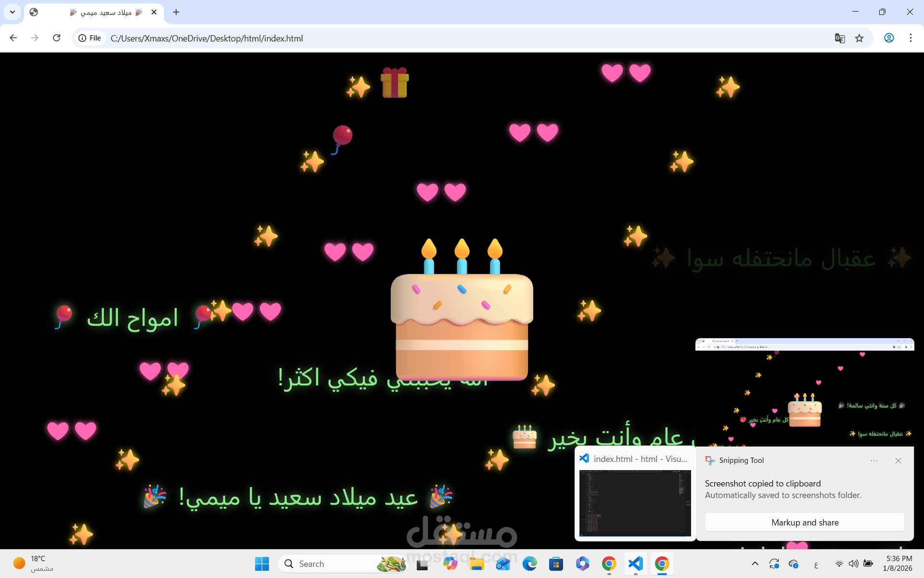Open Chrome's three-dot menu

coord(911,38)
